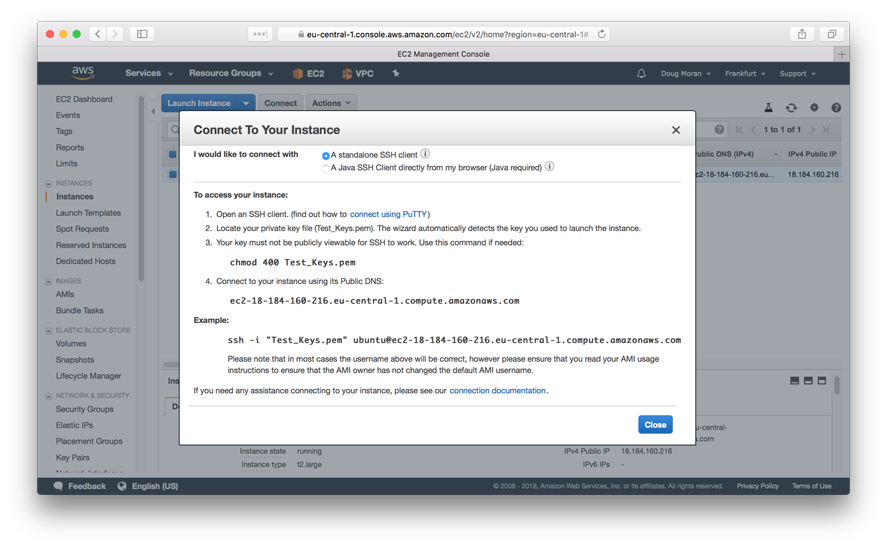Open Key Pairs in sidebar
Screen dimensions: 887x548
pyautogui.click(x=72, y=457)
